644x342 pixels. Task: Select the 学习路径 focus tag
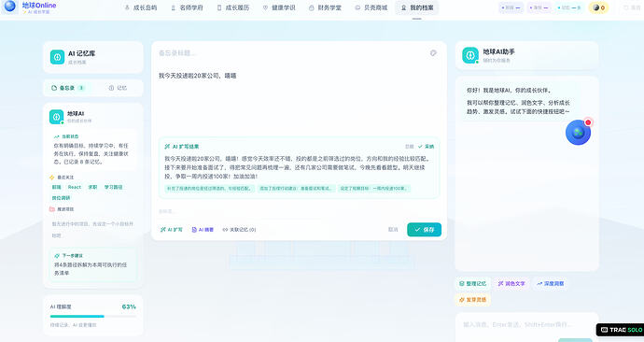(113, 187)
